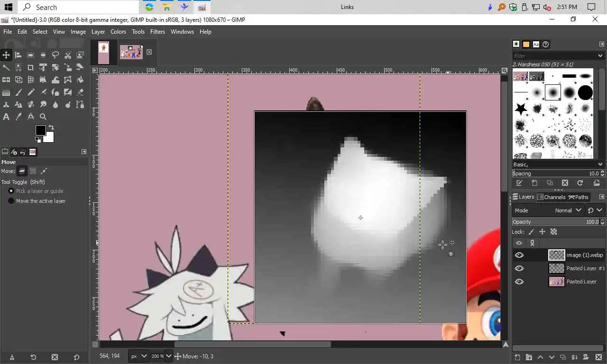
Task: Select the Free Select lasso tool
Action: (x=55, y=55)
